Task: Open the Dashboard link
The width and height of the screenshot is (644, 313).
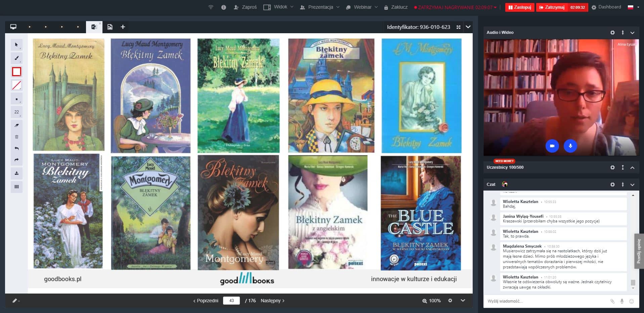Action: [x=606, y=7]
